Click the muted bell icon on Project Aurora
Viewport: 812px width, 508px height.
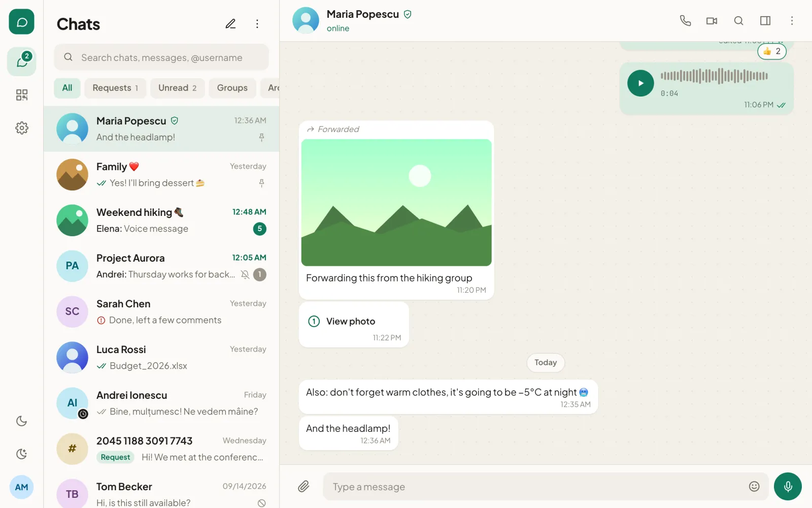coord(245,274)
